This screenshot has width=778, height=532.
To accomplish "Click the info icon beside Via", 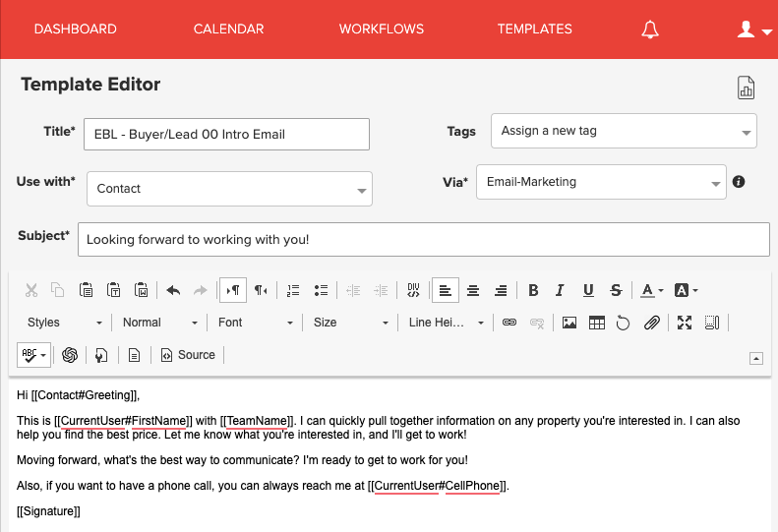I will tap(739, 182).
